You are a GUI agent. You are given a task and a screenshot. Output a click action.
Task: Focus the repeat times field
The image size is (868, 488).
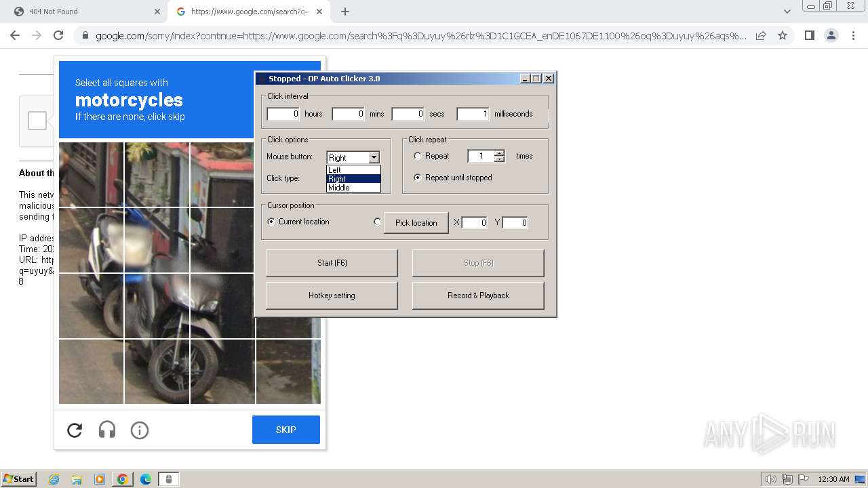point(481,156)
